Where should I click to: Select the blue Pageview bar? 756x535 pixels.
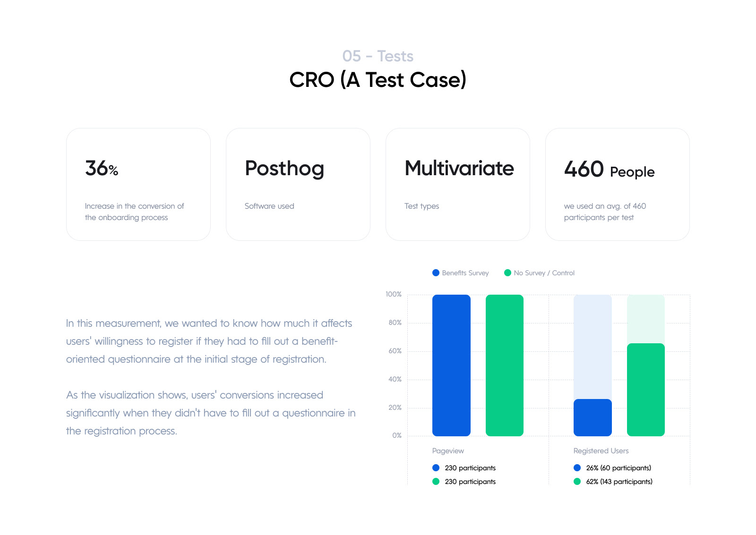[451, 365]
